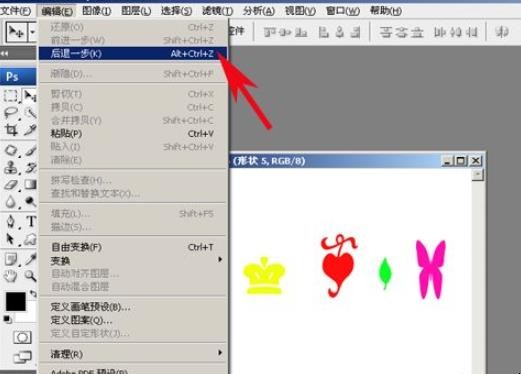The image size is (521, 374).
Task: Select the Rectangular Marquee tool
Action: coord(11,96)
